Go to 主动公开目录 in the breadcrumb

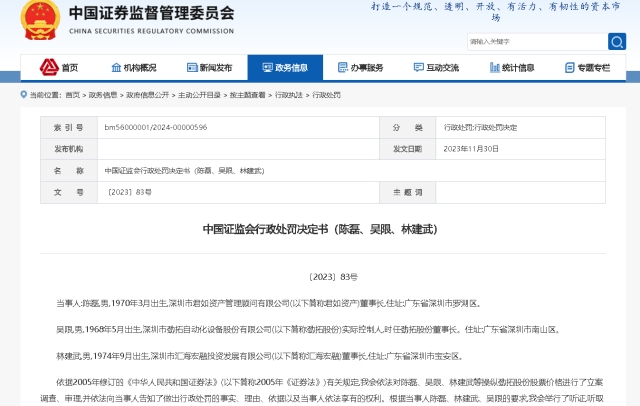click(x=199, y=95)
